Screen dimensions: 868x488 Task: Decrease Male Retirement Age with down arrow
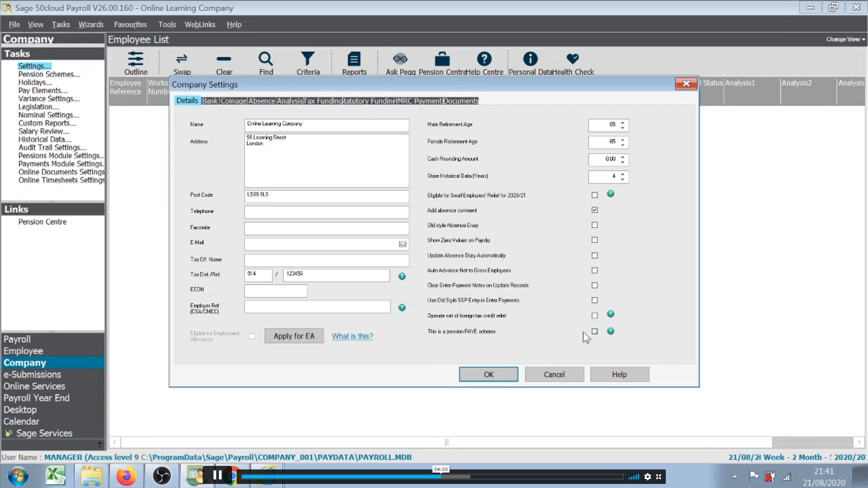[x=623, y=128]
